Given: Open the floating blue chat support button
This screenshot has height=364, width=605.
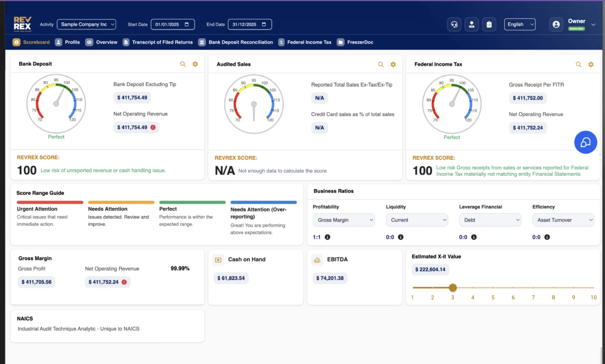Looking at the screenshot, I should (x=586, y=142).
